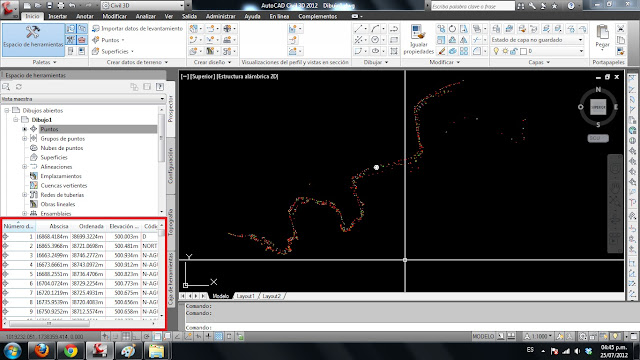The width and height of the screenshot is (640, 360).
Task: Toggle the grid display status button
Action: [x=126, y=337]
